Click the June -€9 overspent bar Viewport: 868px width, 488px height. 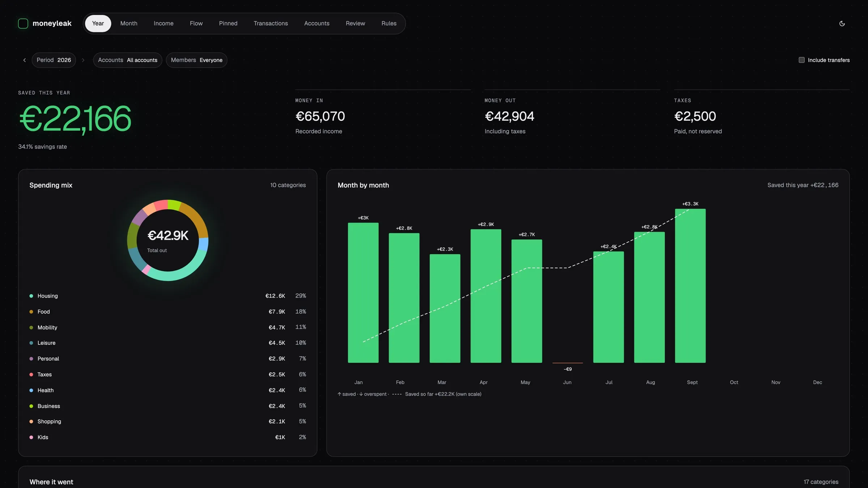pyautogui.click(x=567, y=363)
